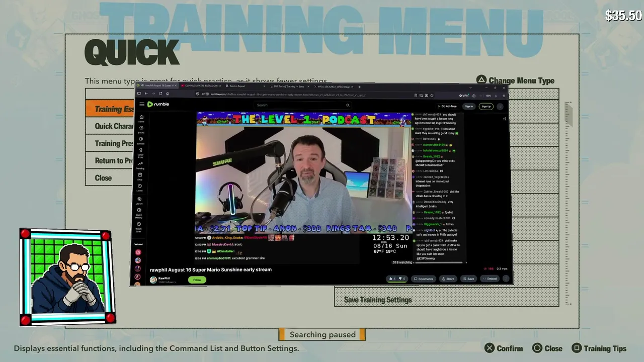Image resolution: width=644 pixels, height=362 pixels.
Task: Bookmark page with star icon
Action: click(432, 95)
